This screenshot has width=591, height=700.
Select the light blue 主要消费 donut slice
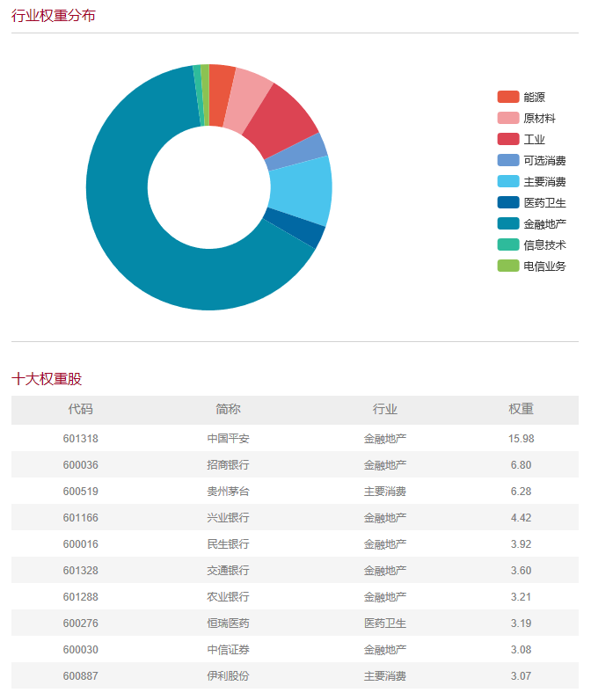pos(302,191)
